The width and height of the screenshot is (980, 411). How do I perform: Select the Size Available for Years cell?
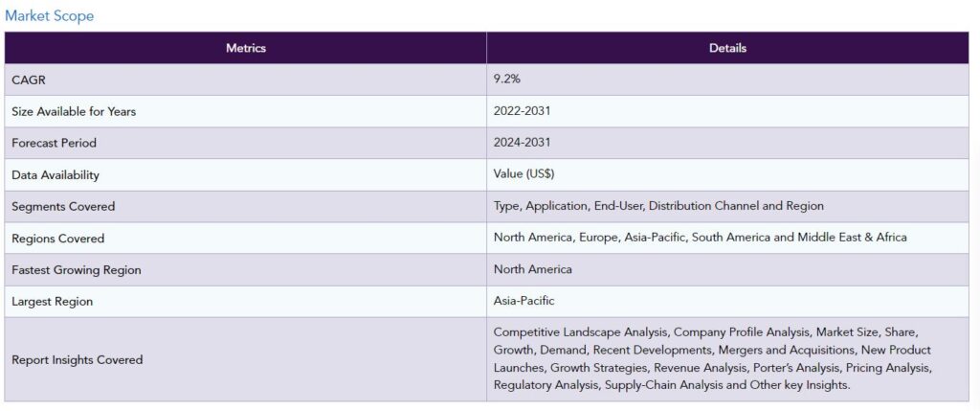(246, 111)
